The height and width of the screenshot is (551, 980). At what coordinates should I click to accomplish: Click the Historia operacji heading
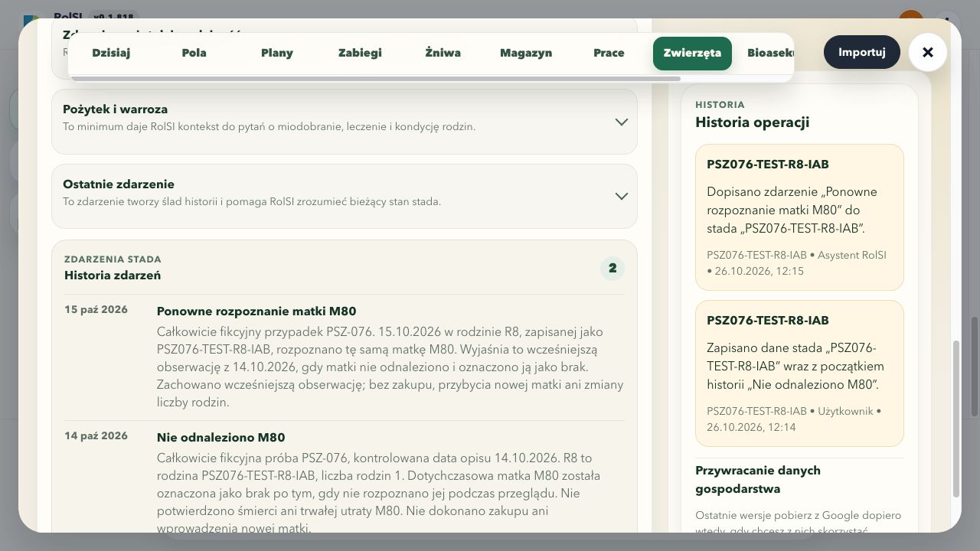tap(752, 122)
